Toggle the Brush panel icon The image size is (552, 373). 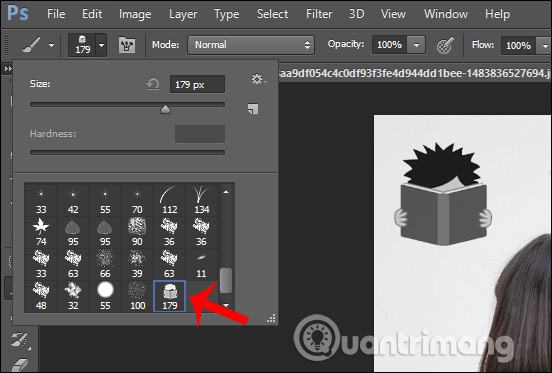pos(127,45)
